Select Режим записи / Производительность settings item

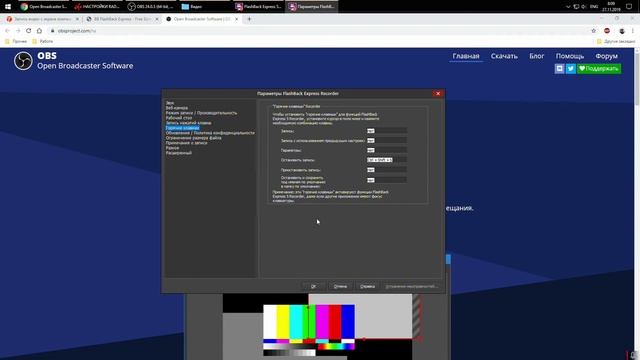201,113
